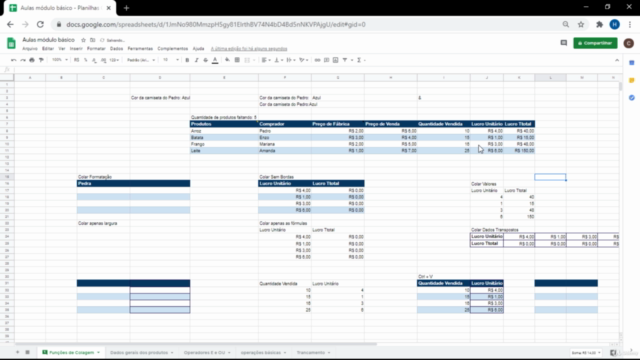Select the paint format tool

point(41,60)
